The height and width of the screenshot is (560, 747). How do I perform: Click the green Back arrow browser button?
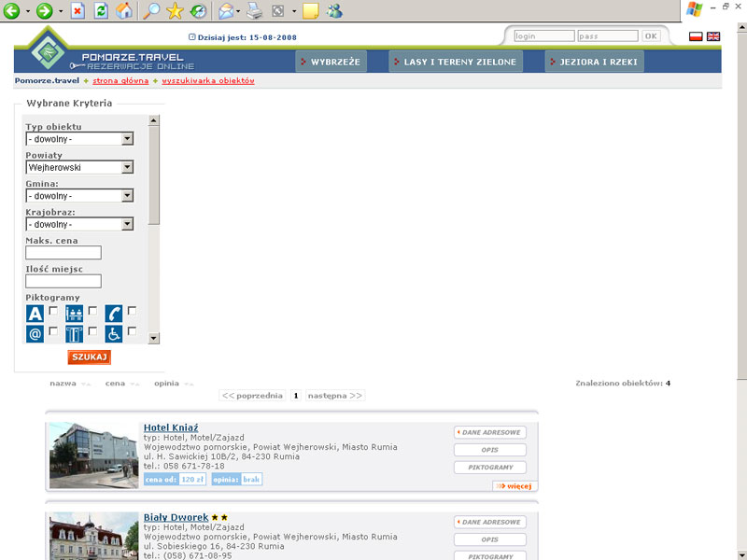click(x=11, y=10)
